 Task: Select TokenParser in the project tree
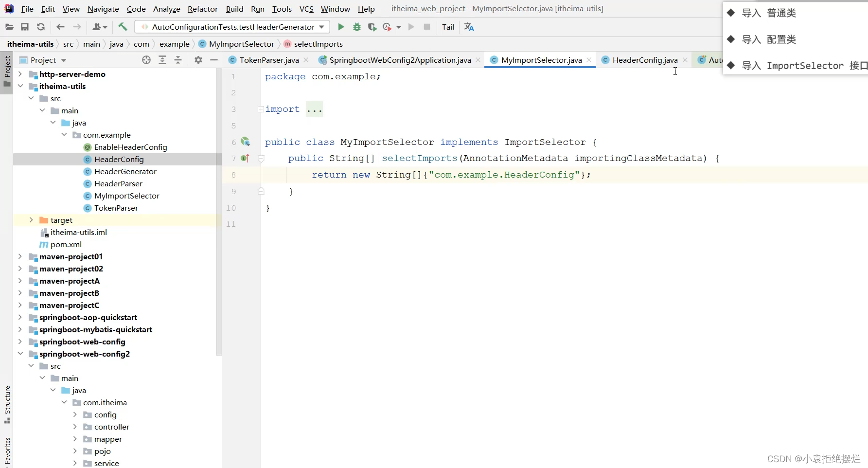pos(116,208)
